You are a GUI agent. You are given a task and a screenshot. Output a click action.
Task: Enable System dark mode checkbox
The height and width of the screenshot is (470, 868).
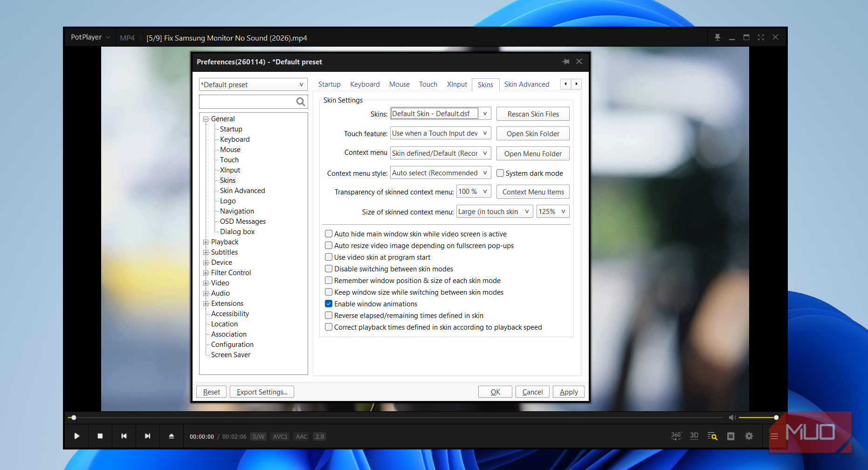pyautogui.click(x=500, y=173)
